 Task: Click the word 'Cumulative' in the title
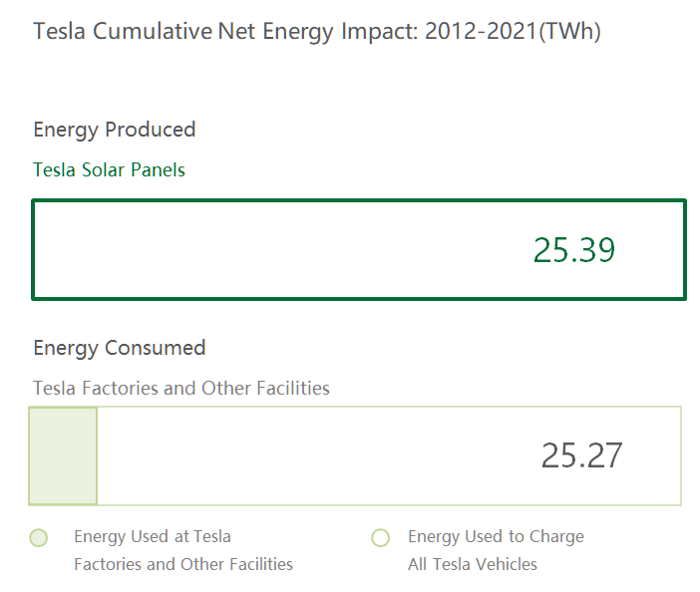pos(152,31)
